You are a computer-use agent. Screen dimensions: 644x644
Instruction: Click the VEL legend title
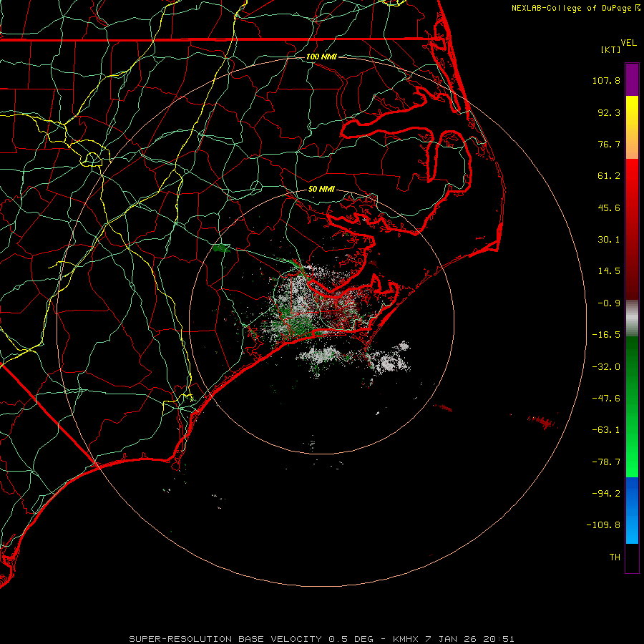[x=628, y=42]
